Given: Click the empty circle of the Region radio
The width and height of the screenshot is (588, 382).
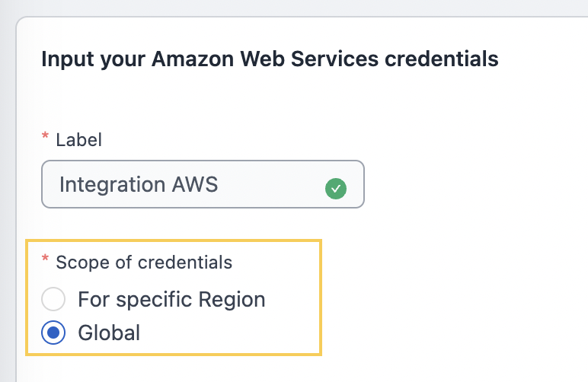Looking at the screenshot, I should (53, 299).
